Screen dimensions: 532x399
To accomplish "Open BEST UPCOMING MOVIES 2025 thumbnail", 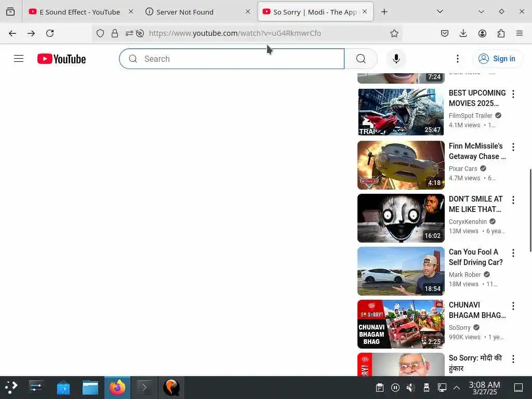I will [x=401, y=112].
